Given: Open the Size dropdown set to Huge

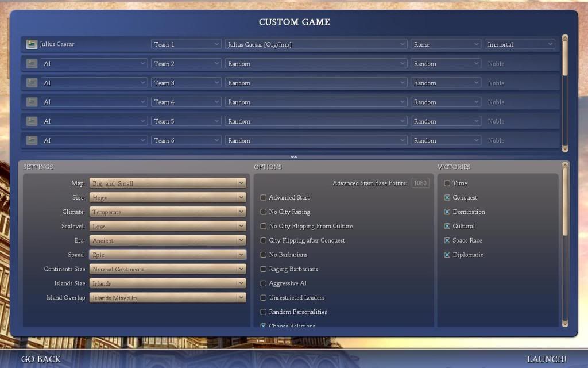Looking at the screenshot, I should (168, 198).
